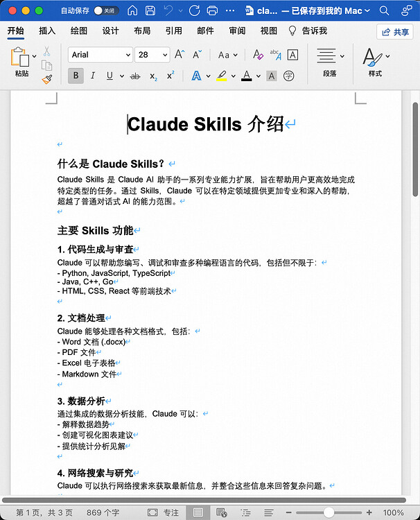Clear all formatting with eraser A
The width and height of the screenshot is (420, 520).
259,54
